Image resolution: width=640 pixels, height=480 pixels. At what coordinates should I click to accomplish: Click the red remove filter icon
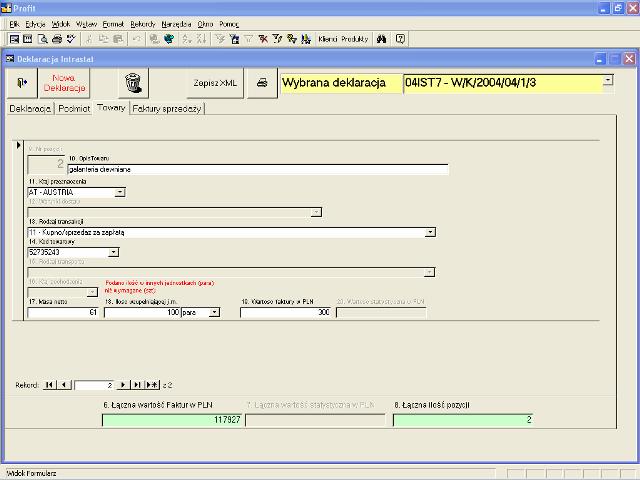(263, 39)
